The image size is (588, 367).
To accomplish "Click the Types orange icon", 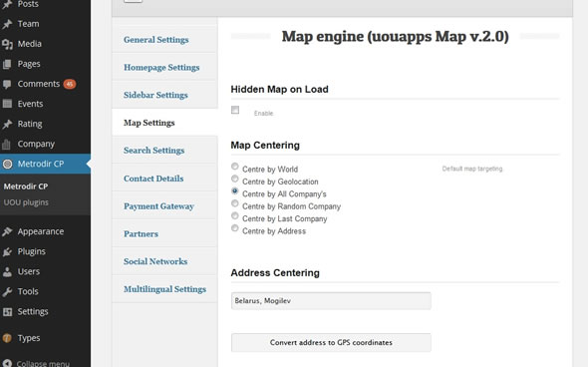I will [x=7, y=338].
